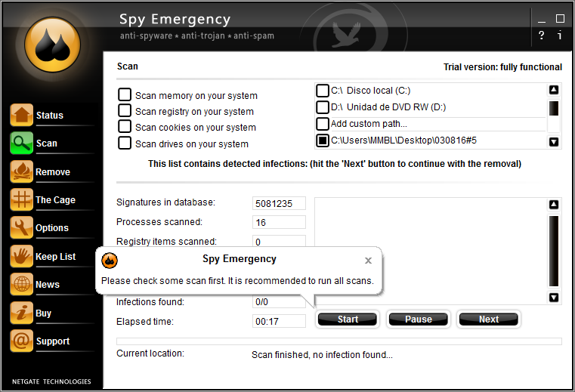Uncheck the Desktop\030816#5 custom path
This screenshot has height=392, width=575.
tap(323, 140)
